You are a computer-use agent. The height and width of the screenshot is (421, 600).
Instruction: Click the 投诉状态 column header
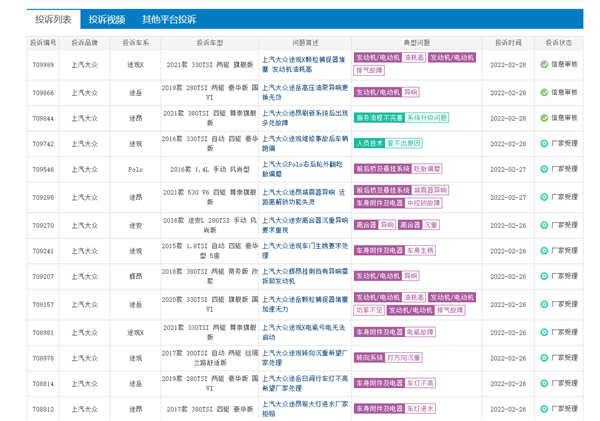559,42
